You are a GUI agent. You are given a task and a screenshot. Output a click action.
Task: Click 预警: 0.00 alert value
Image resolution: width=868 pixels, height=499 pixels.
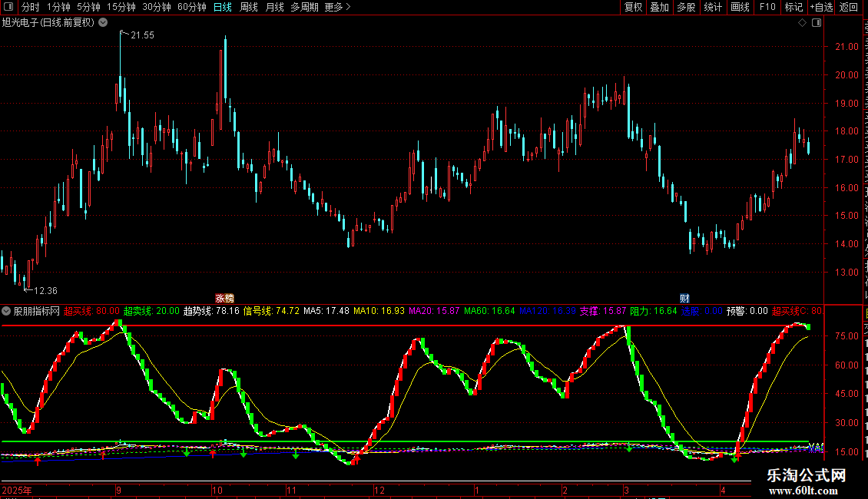(747, 311)
